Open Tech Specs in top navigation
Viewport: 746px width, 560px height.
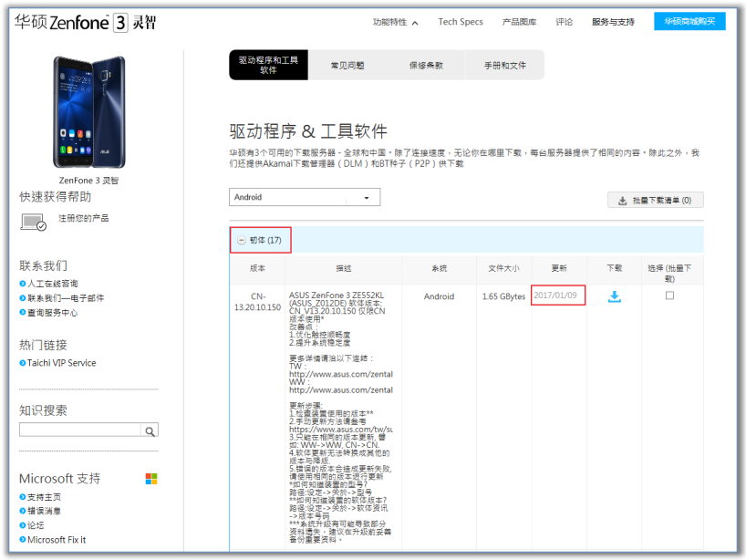coord(461,22)
